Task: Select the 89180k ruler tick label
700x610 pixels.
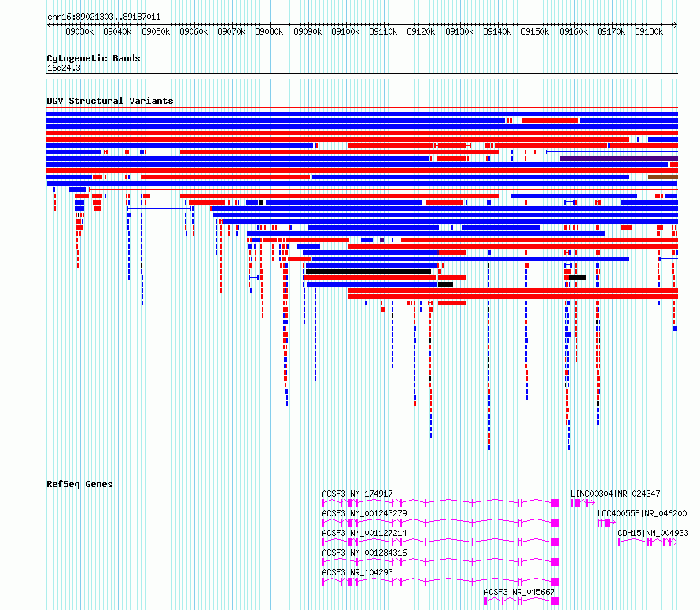Action: (649, 31)
